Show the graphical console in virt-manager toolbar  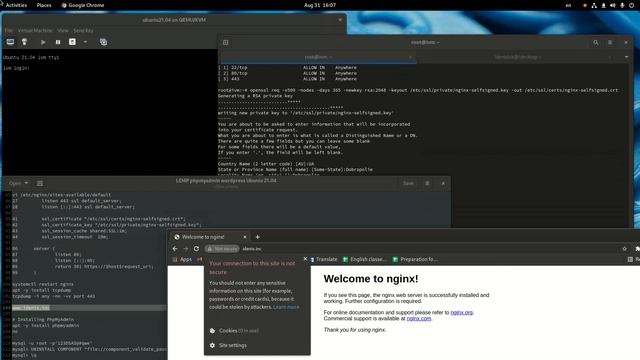pos(10,42)
